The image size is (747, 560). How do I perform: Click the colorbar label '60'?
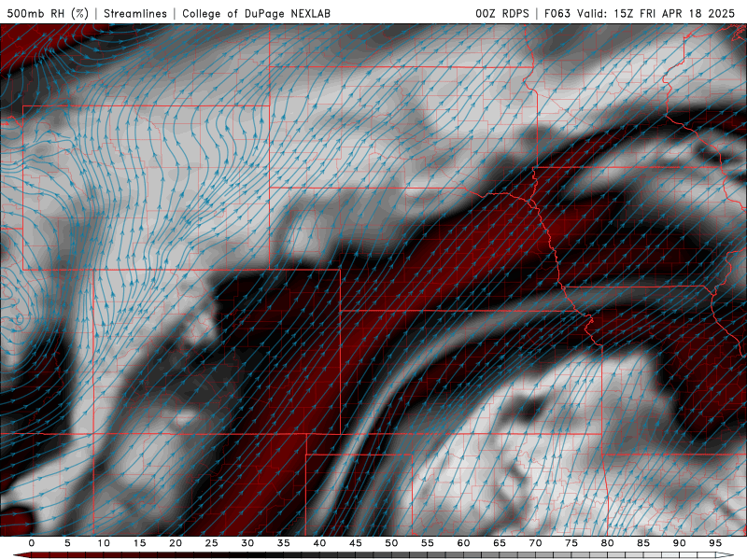tap(463, 543)
